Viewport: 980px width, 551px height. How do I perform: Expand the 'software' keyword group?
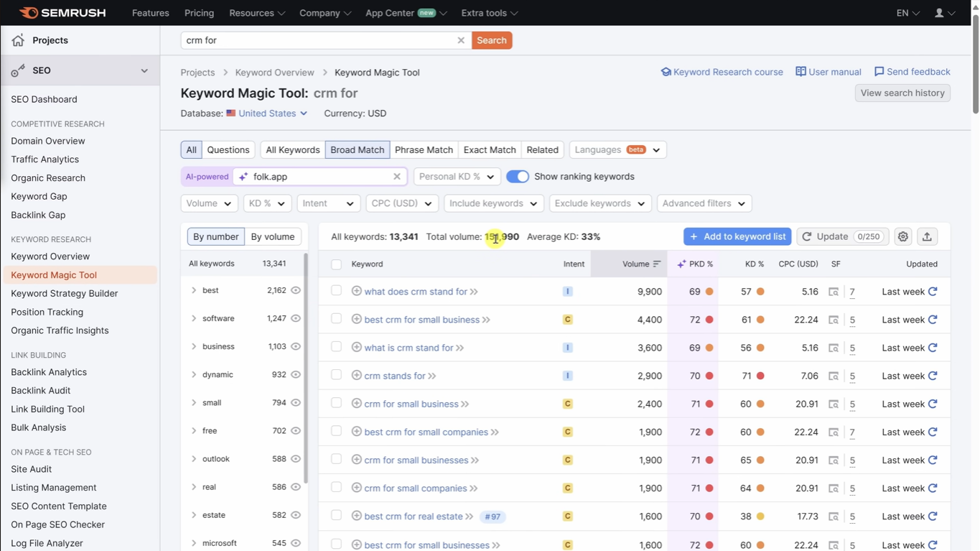pyautogui.click(x=193, y=318)
